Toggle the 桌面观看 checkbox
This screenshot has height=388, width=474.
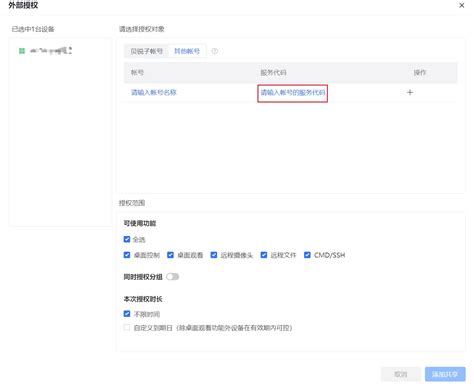[170, 255]
